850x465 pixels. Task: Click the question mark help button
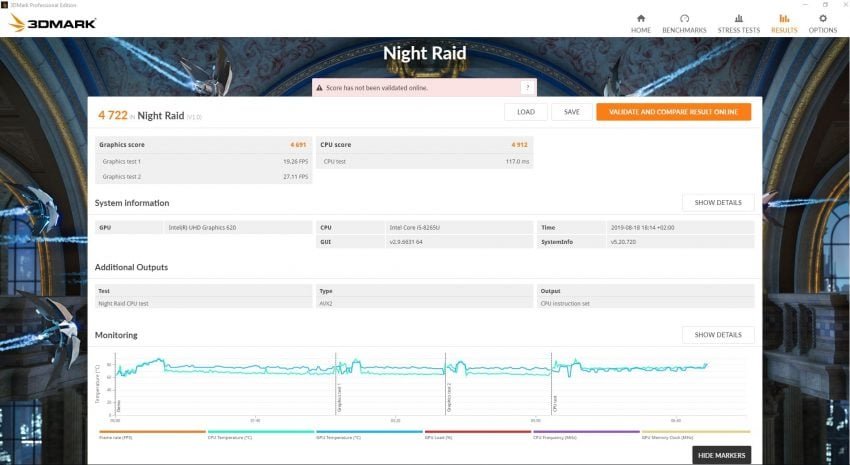coord(527,88)
